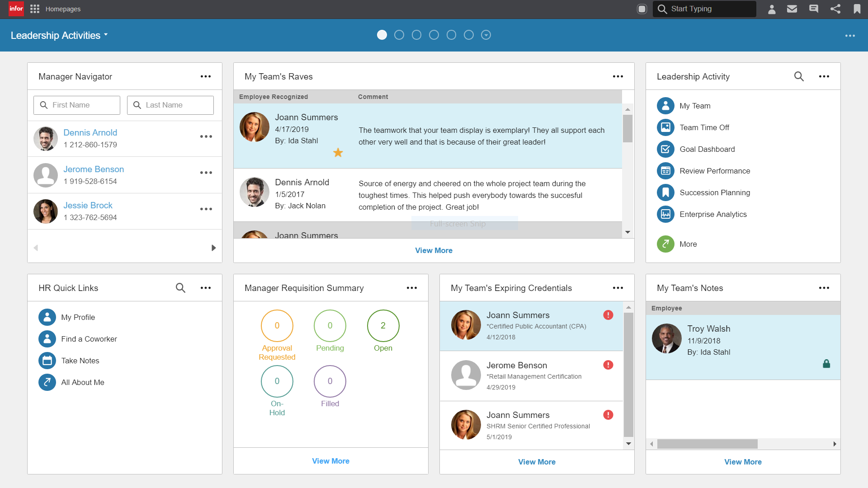The height and width of the screenshot is (488, 868).
Task: Open Dennis Arnold's row actions menu
Action: click(206, 136)
